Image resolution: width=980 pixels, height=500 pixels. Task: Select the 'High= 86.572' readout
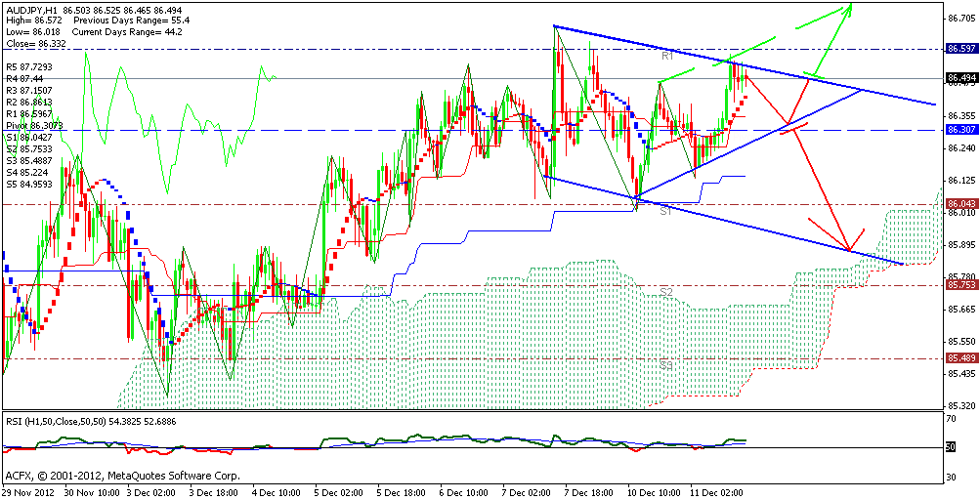32,21
